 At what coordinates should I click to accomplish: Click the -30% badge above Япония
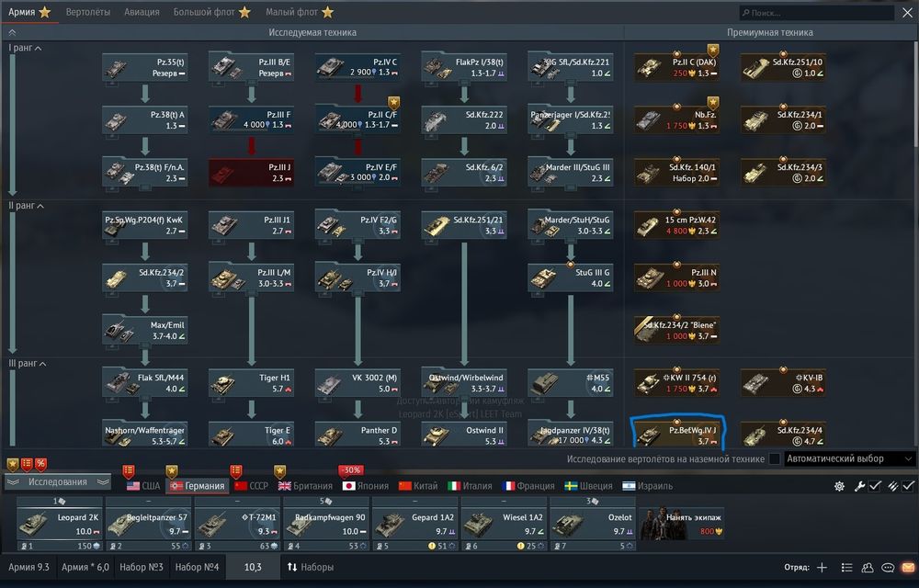tap(351, 470)
